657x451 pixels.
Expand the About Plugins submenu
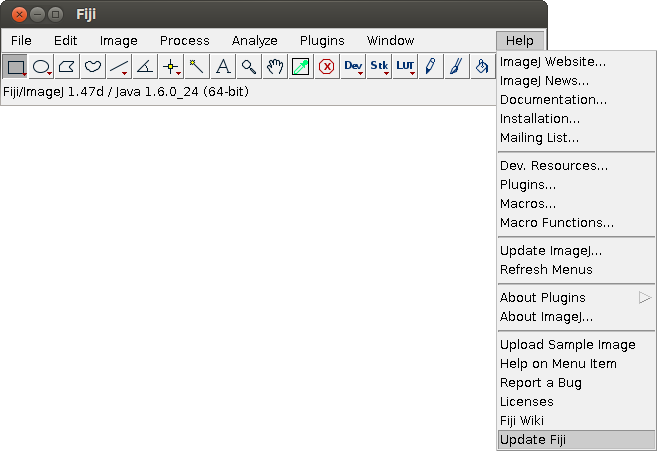(576, 298)
